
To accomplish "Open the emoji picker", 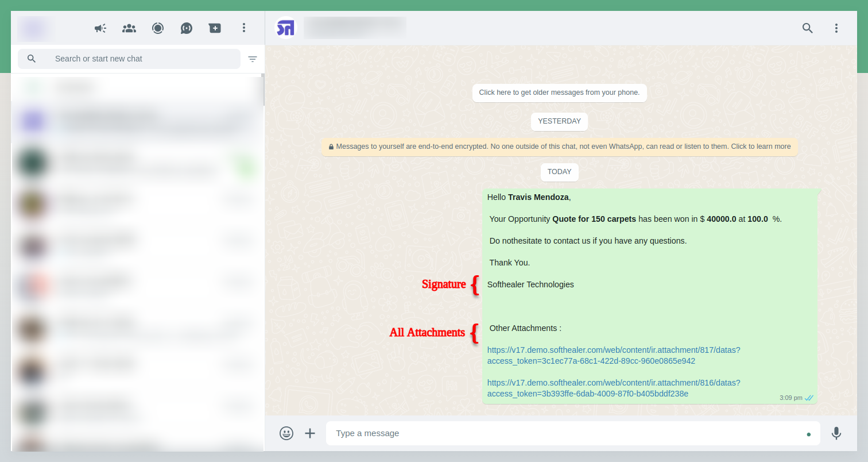I will 286,433.
